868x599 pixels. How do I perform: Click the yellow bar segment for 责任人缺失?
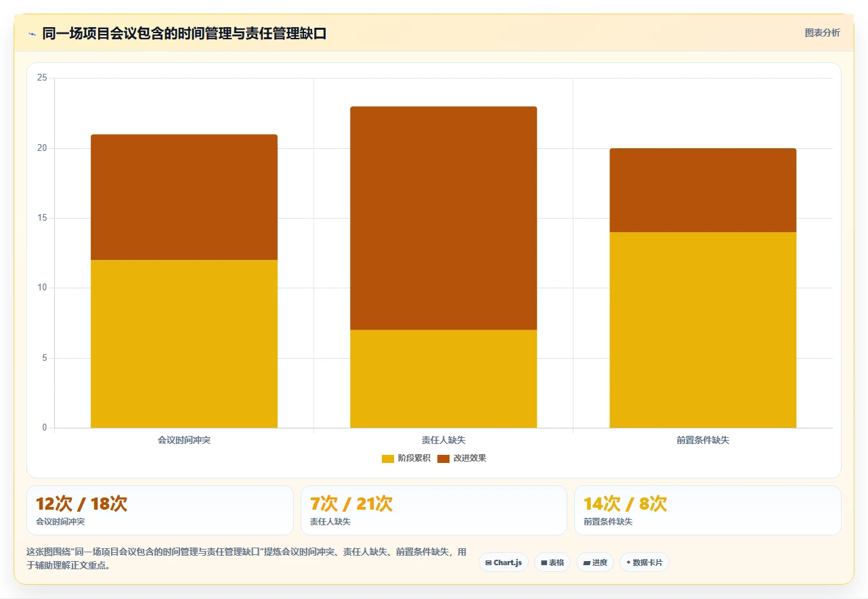[x=443, y=379]
